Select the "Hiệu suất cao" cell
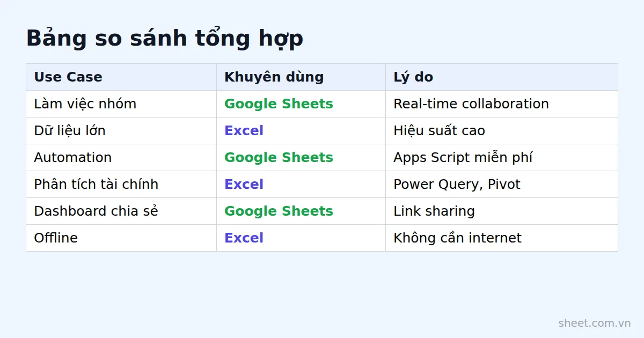The image size is (644, 338). point(502,130)
